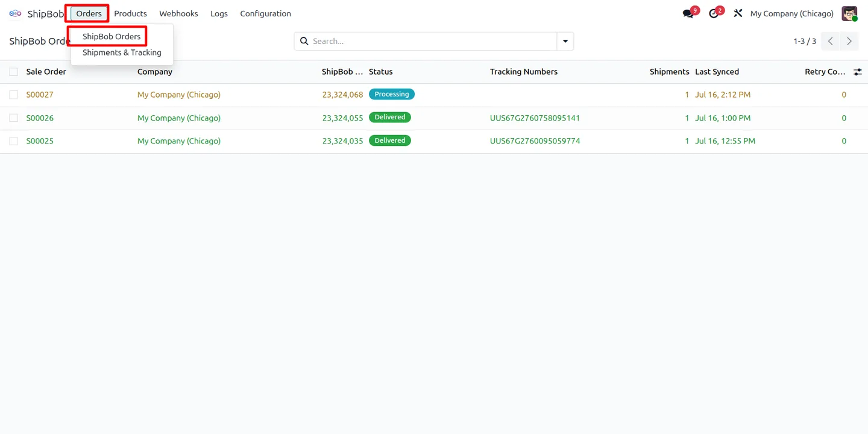868x434 pixels.
Task: Click the Processing status badge
Action: click(x=392, y=94)
